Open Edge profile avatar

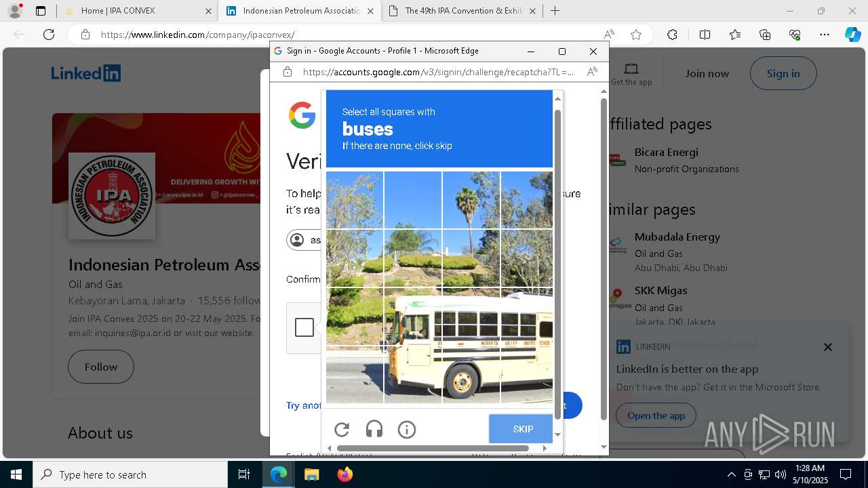15,11
